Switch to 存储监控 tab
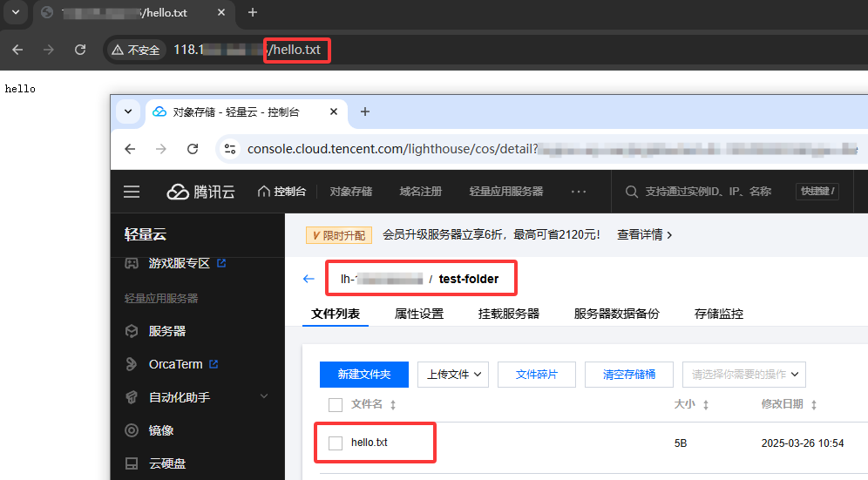This screenshot has height=480, width=868. pos(718,314)
